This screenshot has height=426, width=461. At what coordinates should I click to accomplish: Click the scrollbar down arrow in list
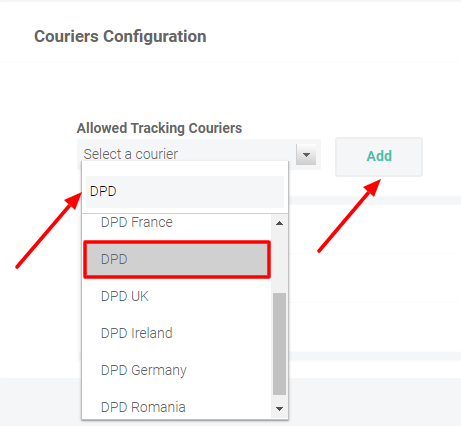point(280,409)
